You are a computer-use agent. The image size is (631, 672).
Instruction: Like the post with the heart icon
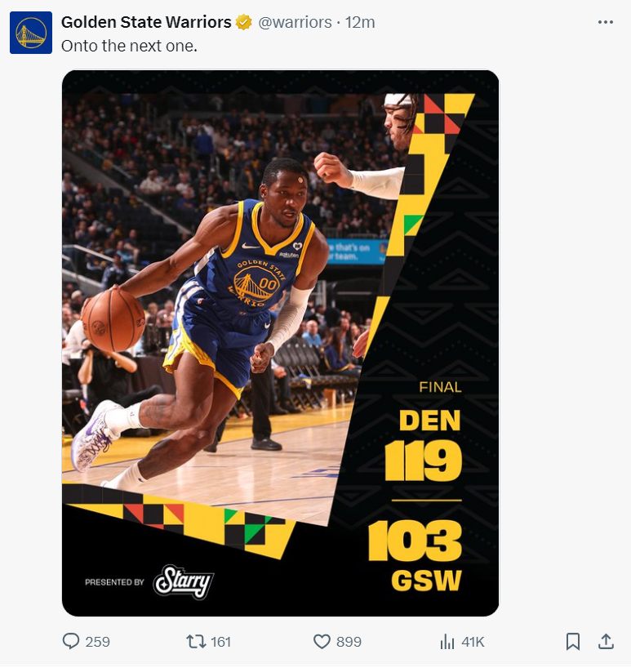coord(322,642)
